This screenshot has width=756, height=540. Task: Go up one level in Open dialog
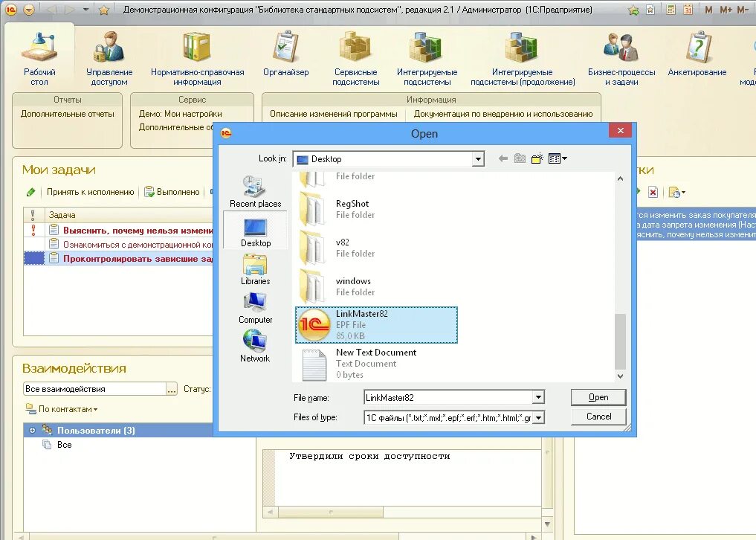click(x=520, y=158)
